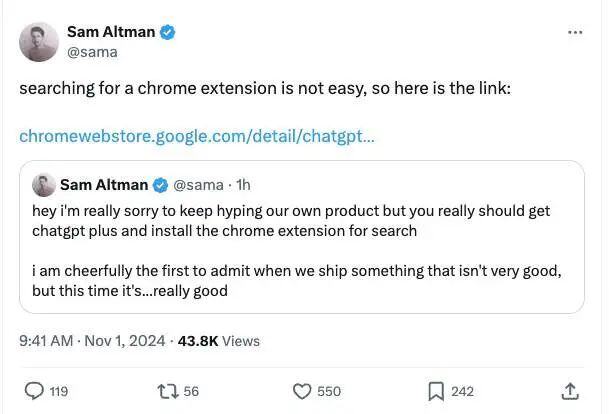The image size is (609, 414).
Task: Open the quoted tweet about chatgpt plus
Action: [x=302, y=237]
